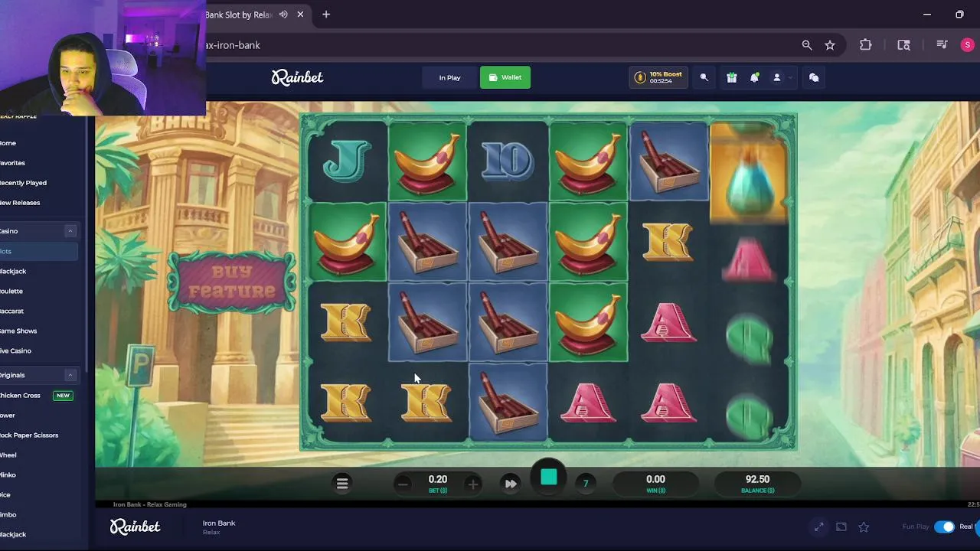
Task: Open Chicken Cross game
Action: tap(20, 396)
